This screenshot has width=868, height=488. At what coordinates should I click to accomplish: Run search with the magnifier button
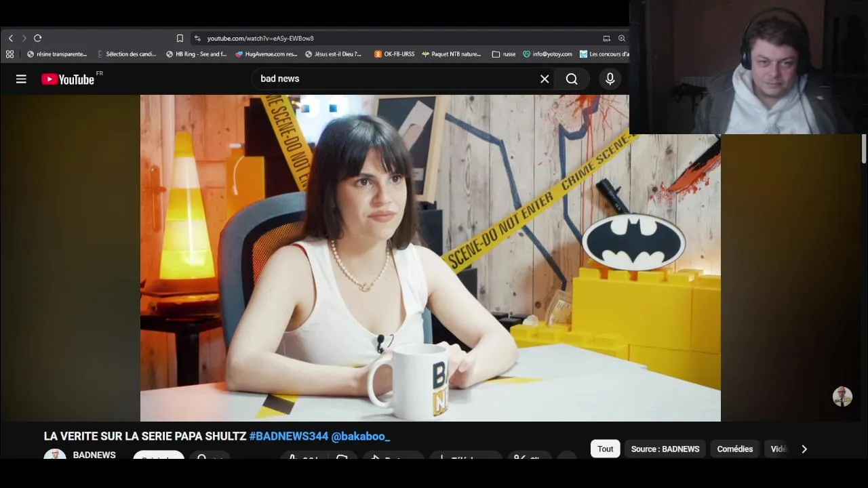pos(572,79)
